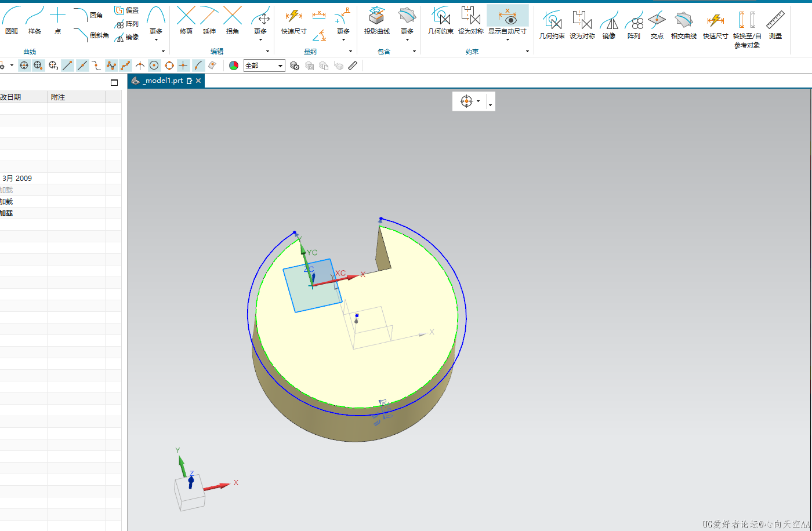Viewport: 812px width, 531px height.
Task: Toggle end point snap in selection bar
Action: (x=68, y=66)
